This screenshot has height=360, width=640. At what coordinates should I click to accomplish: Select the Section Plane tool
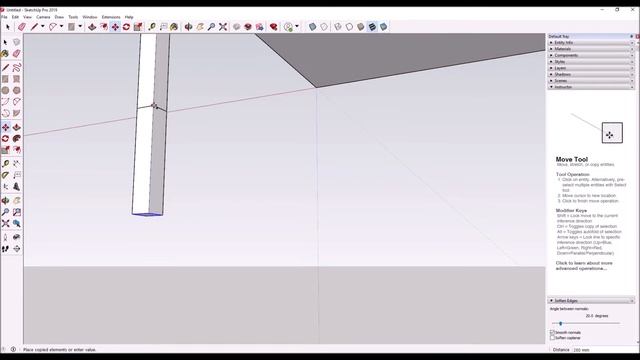(x=17, y=249)
